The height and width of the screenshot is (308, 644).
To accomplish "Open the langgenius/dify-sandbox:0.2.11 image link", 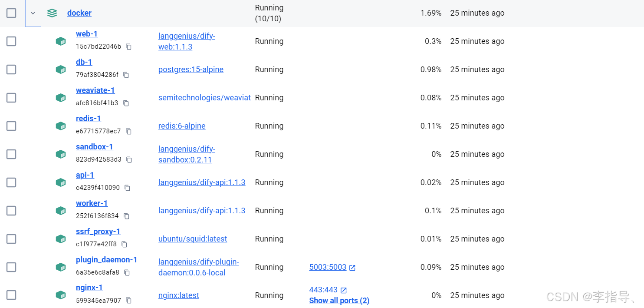I will [x=187, y=154].
